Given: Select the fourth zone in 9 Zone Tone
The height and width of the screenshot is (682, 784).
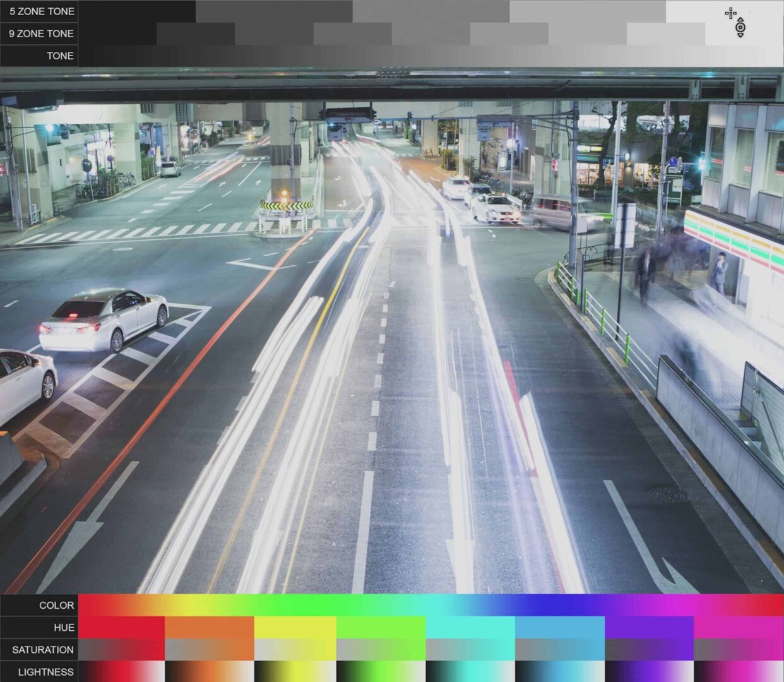Looking at the screenshot, I should 352,33.
